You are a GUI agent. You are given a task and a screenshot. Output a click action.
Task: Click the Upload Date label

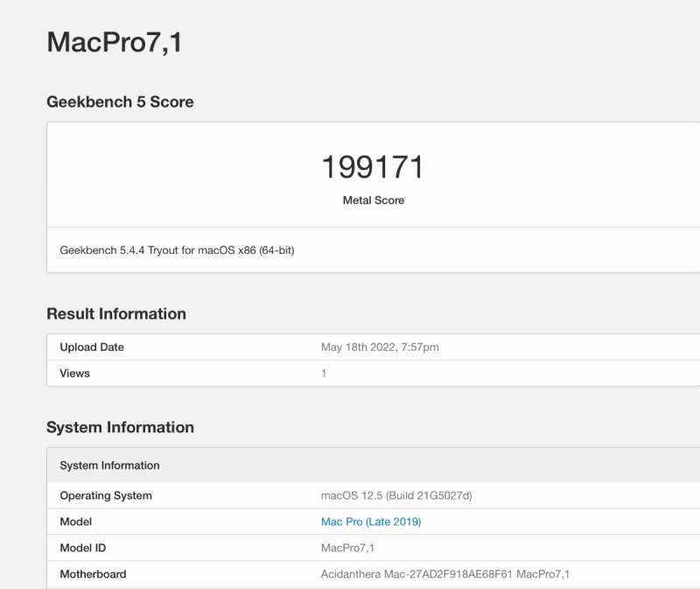tap(92, 347)
